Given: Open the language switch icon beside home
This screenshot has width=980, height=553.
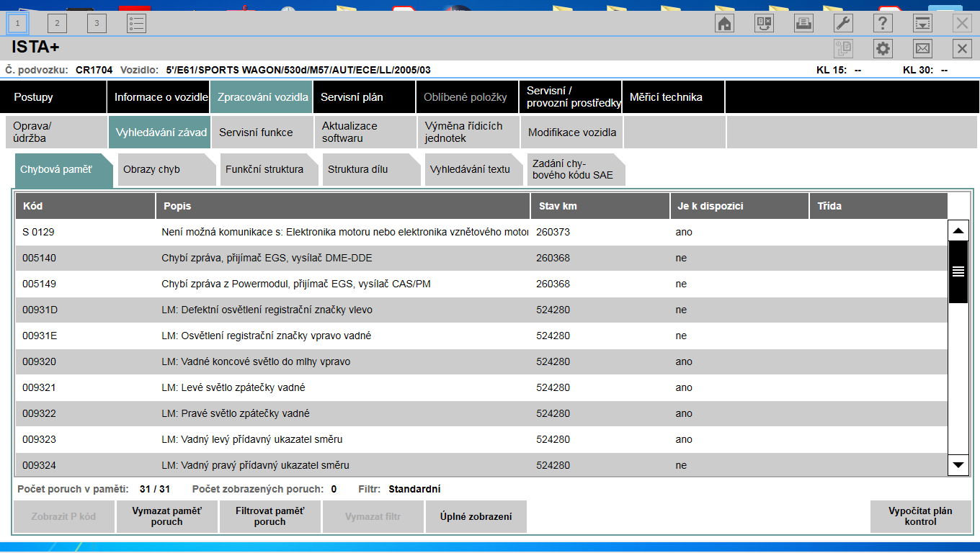Looking at the screenshot, I should point(764,23).
